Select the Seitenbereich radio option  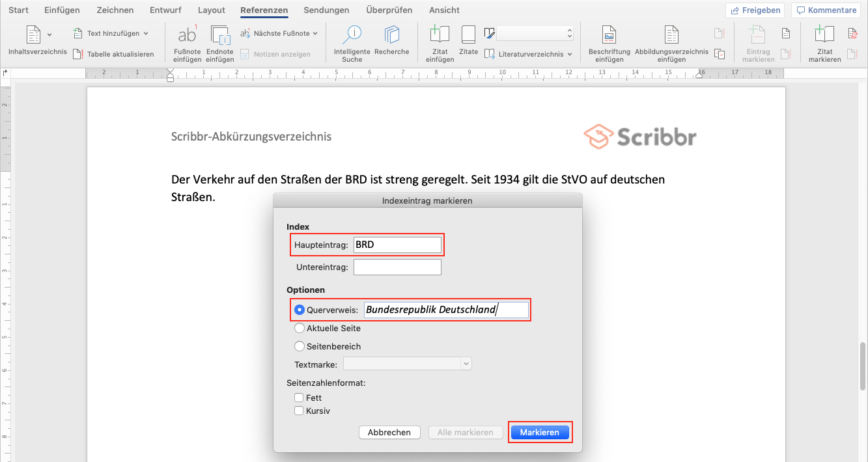pos(300,347)
